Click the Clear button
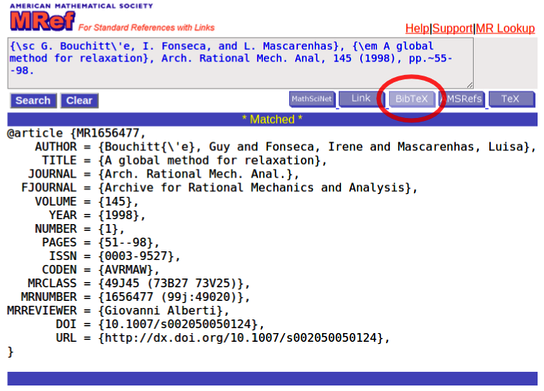Screen dimensions: 544x391 79,101
